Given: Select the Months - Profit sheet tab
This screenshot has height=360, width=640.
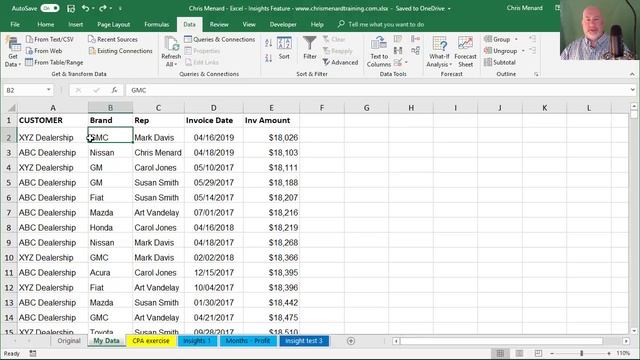Looking at the screenshot, I should 248,341.
